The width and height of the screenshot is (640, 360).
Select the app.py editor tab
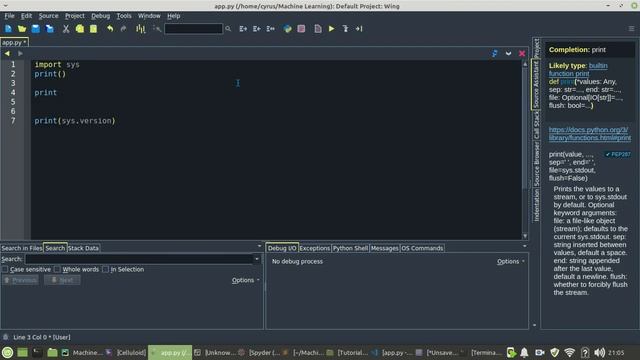pyautogui.click(x=14, y=42)
